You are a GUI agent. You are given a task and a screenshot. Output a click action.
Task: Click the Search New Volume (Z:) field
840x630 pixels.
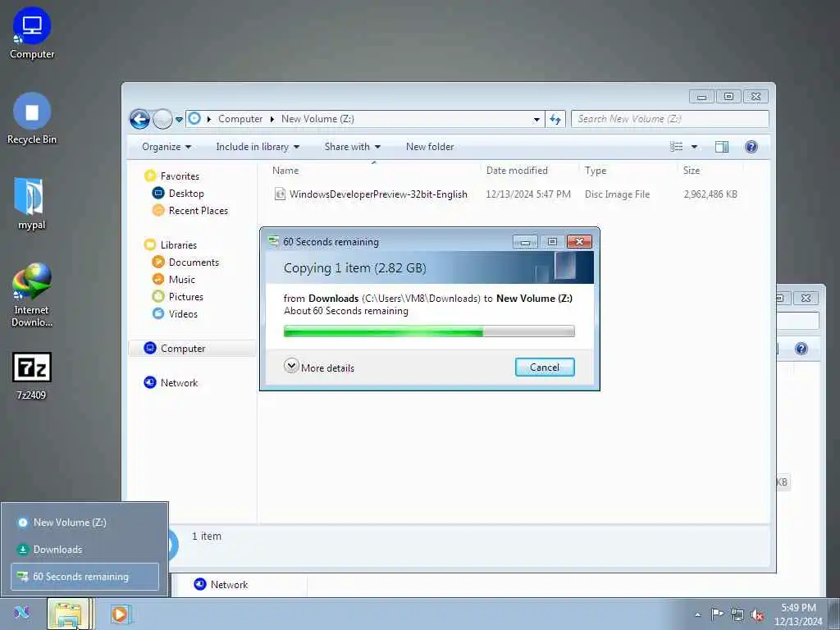pos(669,119)
